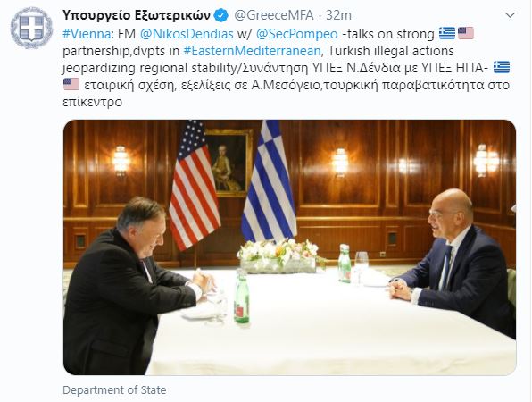This screenshot has width=532, height=402.
Task: Open the @NikosDendias mention
Action: click(187, 34)
